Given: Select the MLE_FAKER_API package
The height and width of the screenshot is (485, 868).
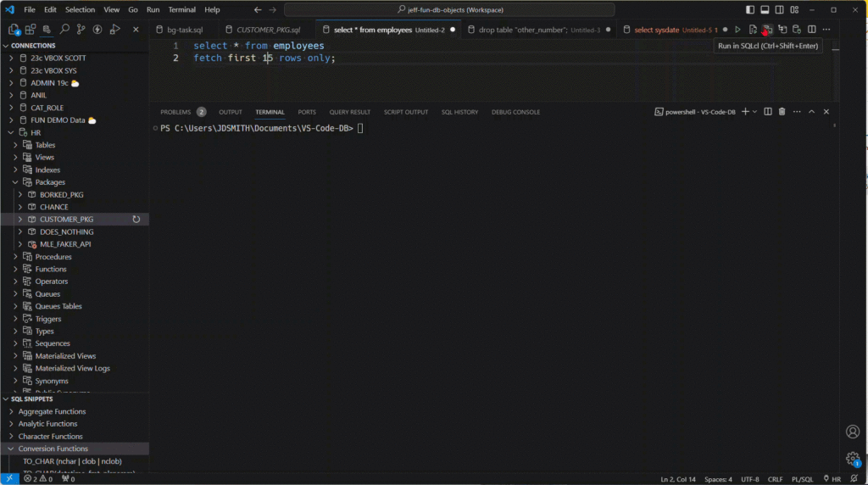Looking at the screenshot, I should click(65, 244).
